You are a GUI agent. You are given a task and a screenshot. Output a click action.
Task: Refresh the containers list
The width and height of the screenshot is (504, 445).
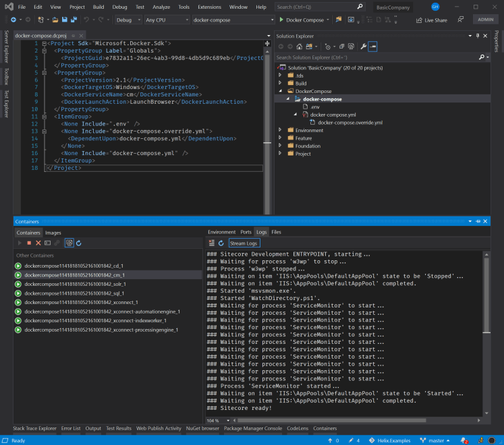78,243
